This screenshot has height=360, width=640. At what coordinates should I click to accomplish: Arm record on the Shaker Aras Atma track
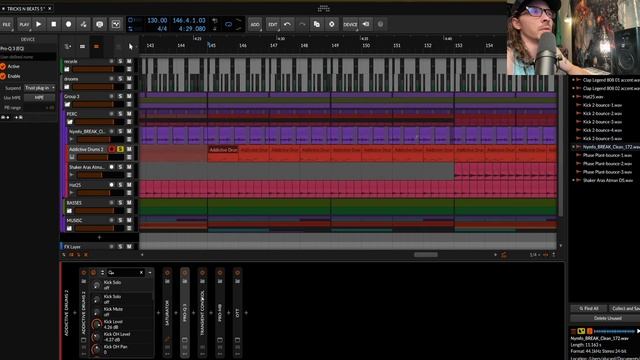tap(111, 167)
